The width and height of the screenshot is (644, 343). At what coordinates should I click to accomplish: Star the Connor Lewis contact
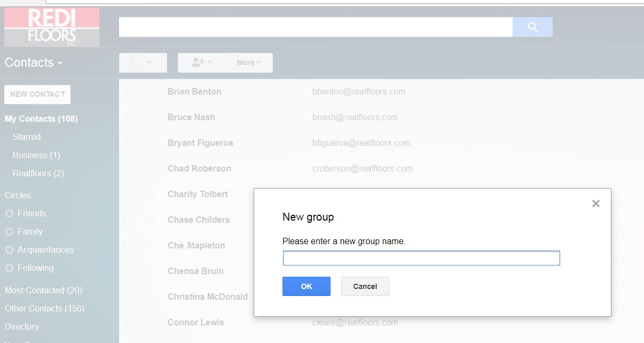151,322
